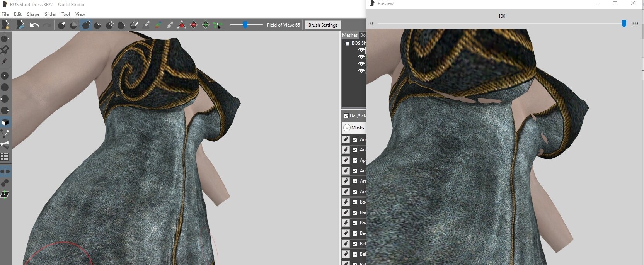Viewport: 644px width, 265px height.
Task: Click the greyed redo arrow icon
Action: tap(47, 25)
